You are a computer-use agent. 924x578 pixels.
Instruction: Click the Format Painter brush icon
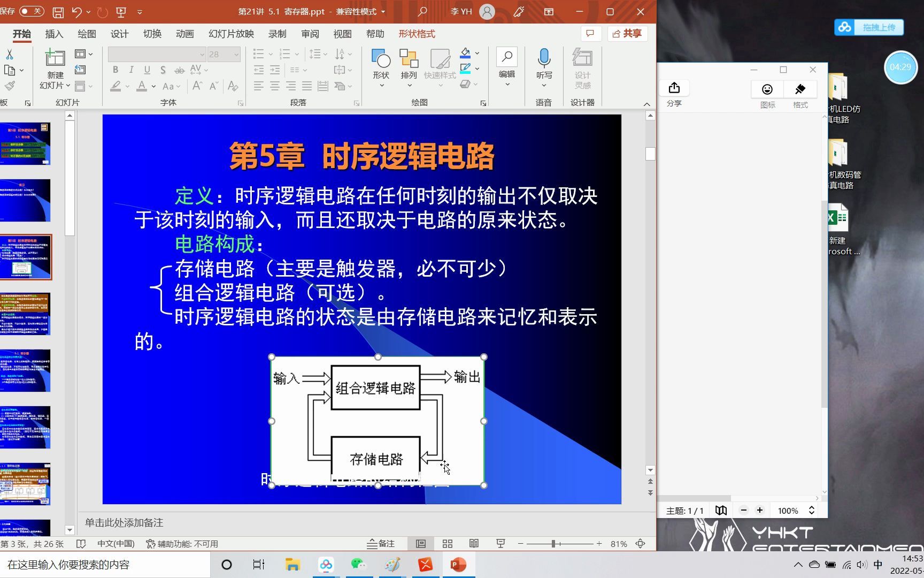(x=9, y=86)
